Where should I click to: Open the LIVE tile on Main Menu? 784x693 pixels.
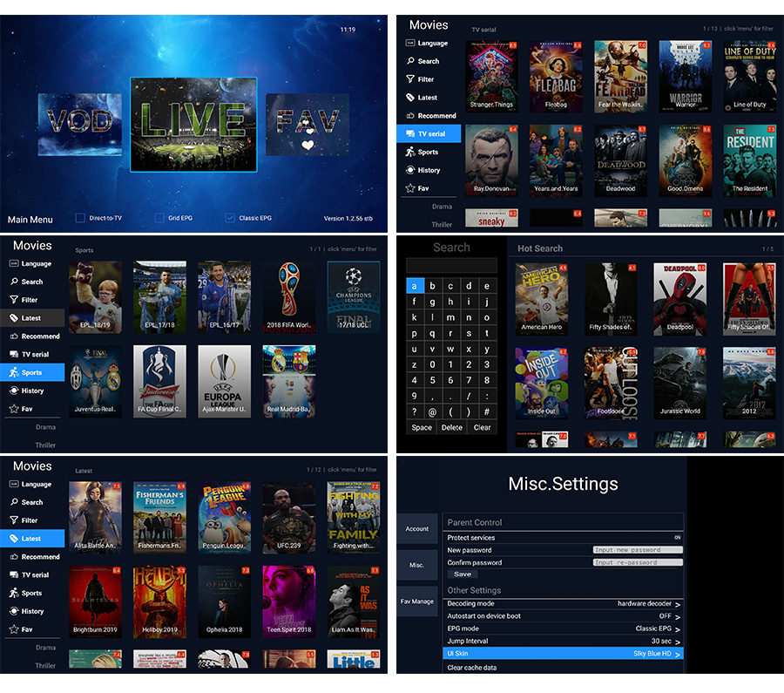[x=193, y=125]
